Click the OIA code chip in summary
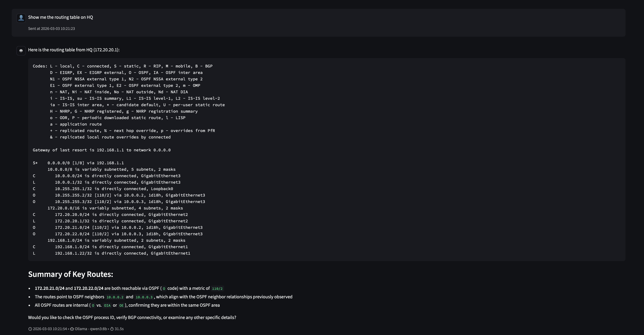The height and width of the screenshot is (335, 644). (107, 306)
